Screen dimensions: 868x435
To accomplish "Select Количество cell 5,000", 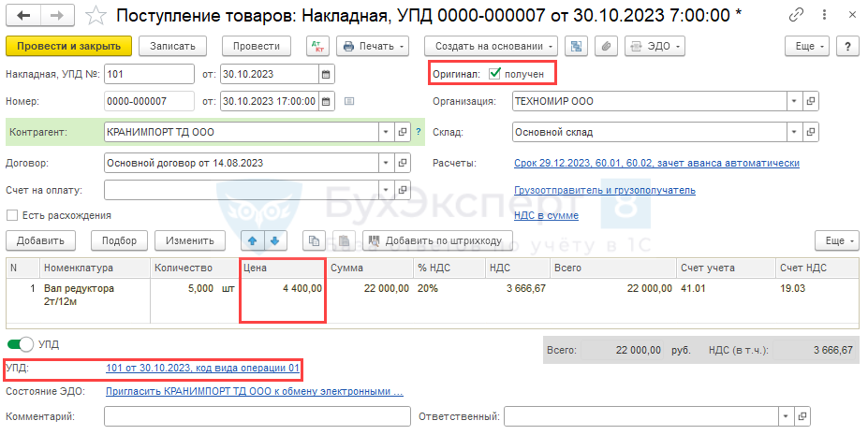I will 195,300.
